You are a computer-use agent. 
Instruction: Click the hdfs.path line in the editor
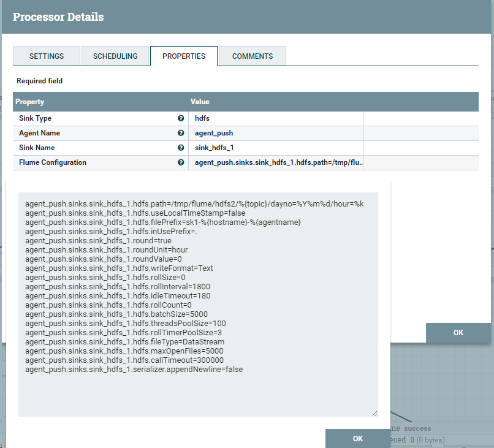194,204
